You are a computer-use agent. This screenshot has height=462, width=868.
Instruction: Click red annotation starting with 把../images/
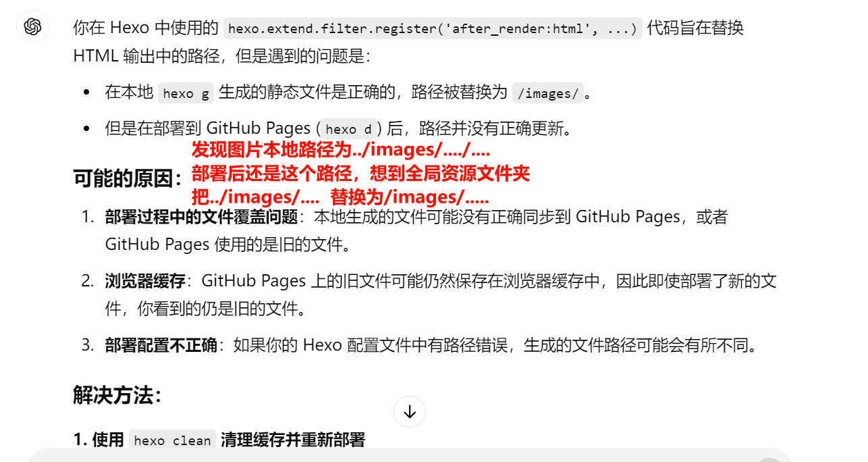coord(340,197)
